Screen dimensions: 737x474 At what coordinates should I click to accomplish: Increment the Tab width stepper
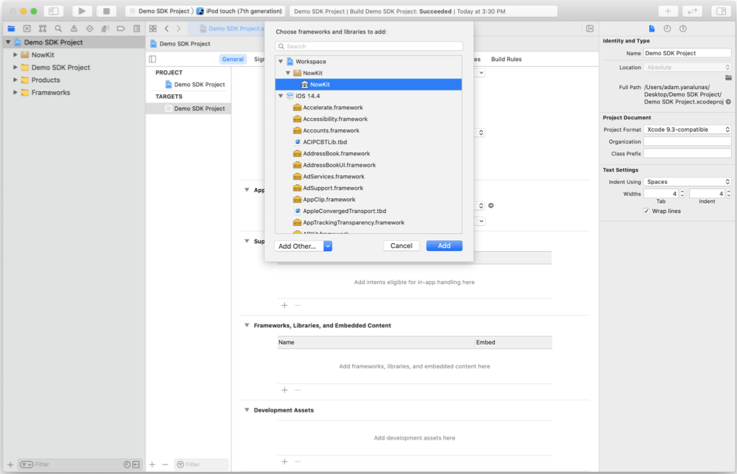click(682, 191)
